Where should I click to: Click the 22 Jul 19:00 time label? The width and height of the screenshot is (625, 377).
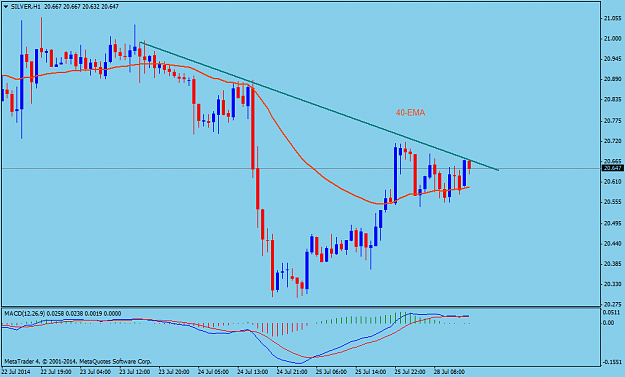pos(55,372)
